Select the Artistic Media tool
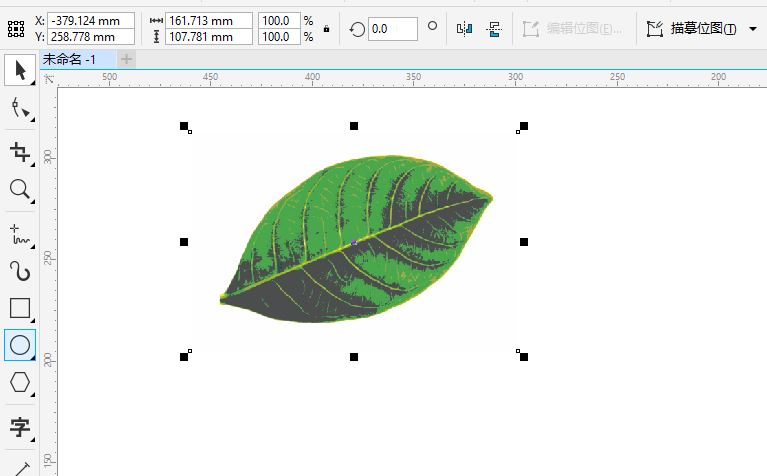This screenshot has height=476, width=767. coord(20,272)
